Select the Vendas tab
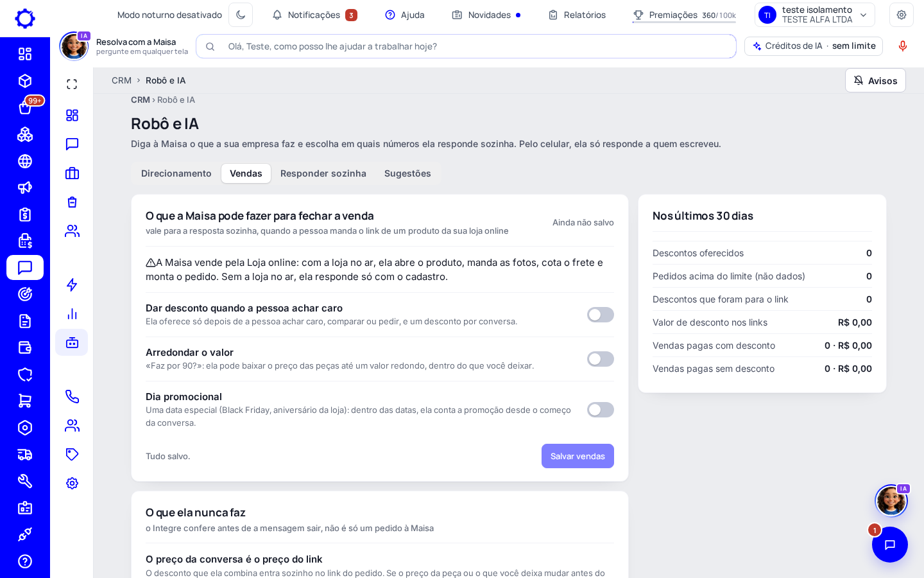Screen dimensions: 924x578 [x=246, y=173]
